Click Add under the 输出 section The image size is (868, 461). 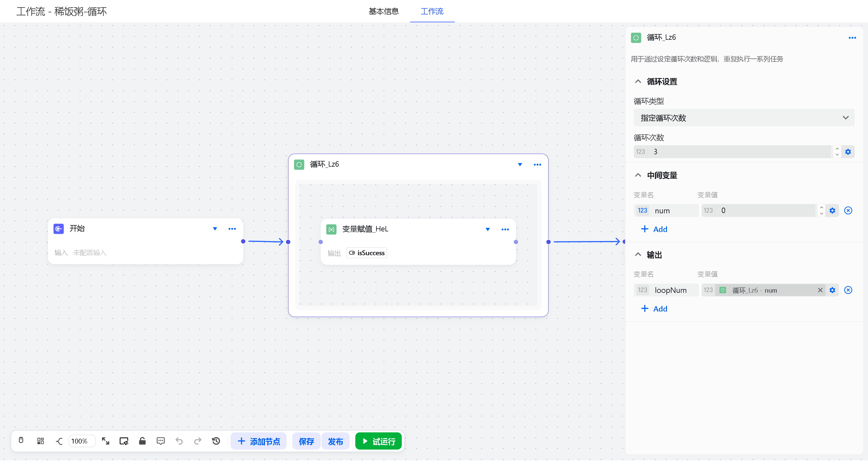coord(654,309)
